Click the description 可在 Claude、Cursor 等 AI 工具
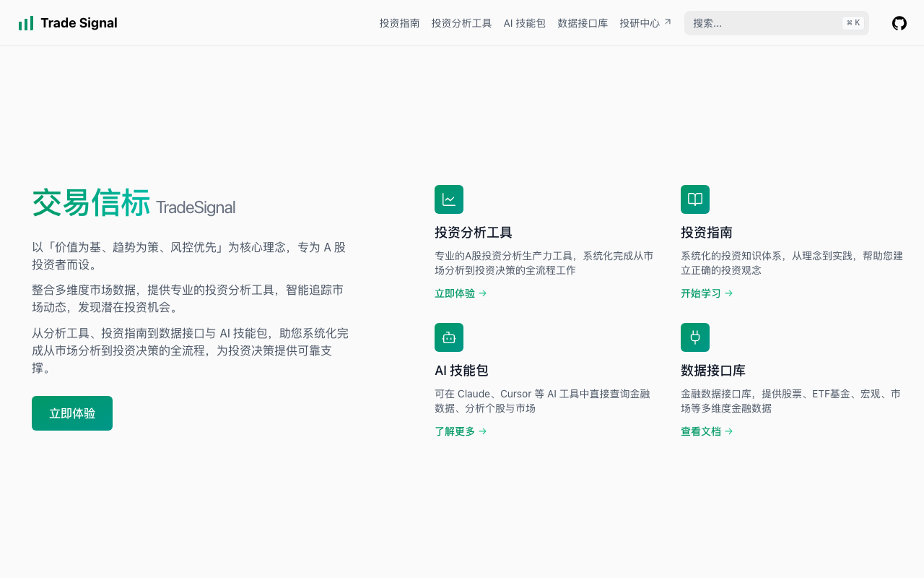The width and height of the screenshot is (924, 578). tap(542, 401)
